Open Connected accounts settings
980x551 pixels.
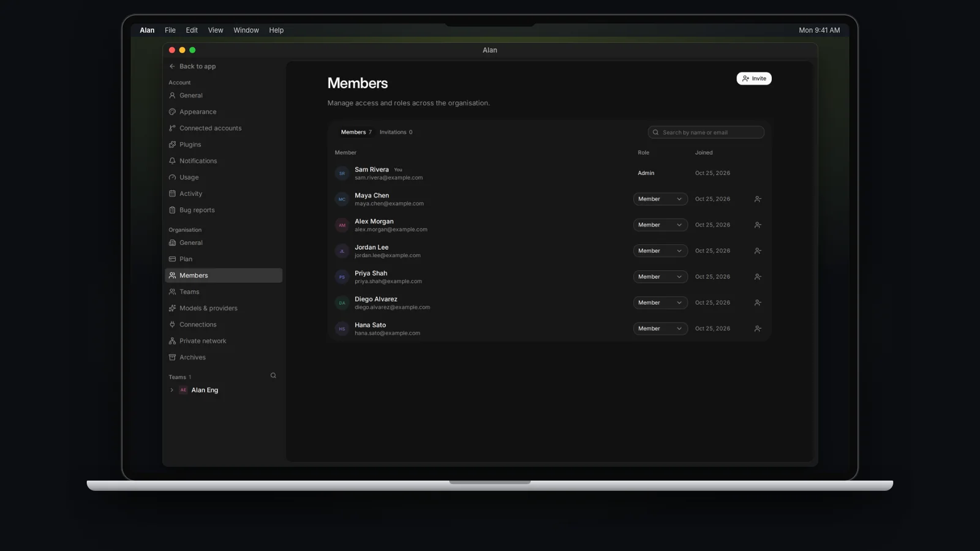224,128
